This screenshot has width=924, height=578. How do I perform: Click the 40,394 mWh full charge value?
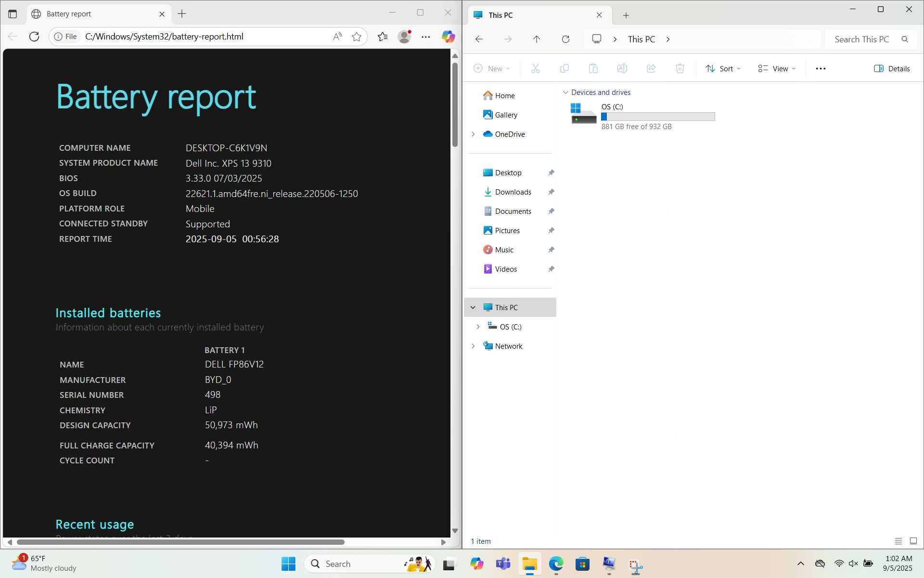(231, 445)
